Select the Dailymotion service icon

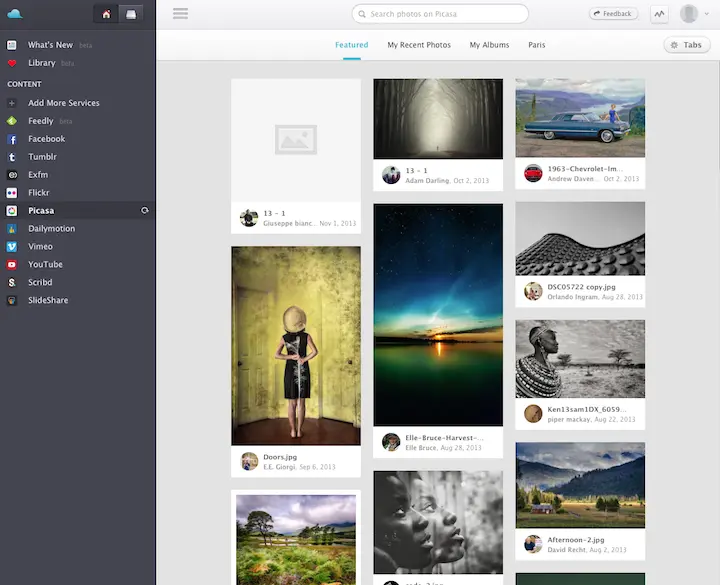point(12,229)
